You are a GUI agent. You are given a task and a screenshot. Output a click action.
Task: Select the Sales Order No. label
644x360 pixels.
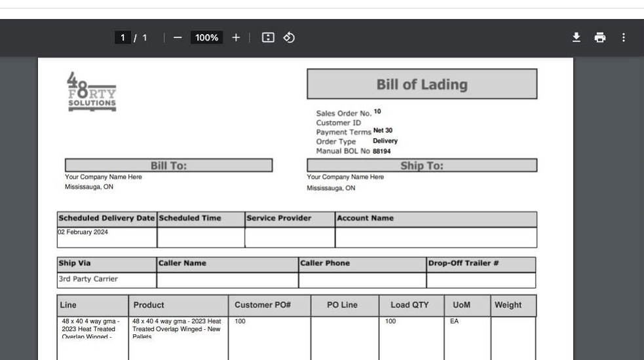(x=343, y=113)
